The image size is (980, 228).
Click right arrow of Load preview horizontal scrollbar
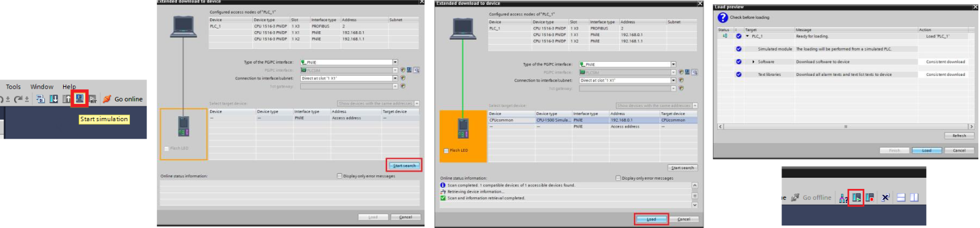pyautogui.click(x=971, y=127)
